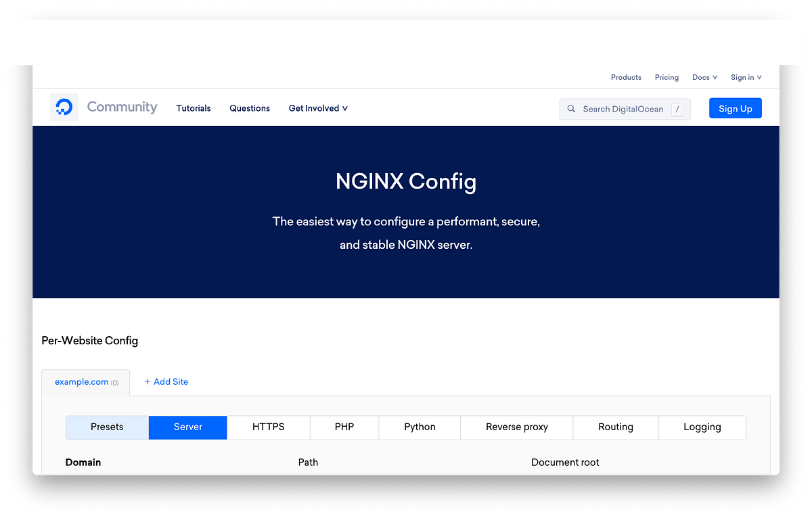Screen dimensions: 812x518
Task: Click the search magnifier icon
Action: point(571,109)
